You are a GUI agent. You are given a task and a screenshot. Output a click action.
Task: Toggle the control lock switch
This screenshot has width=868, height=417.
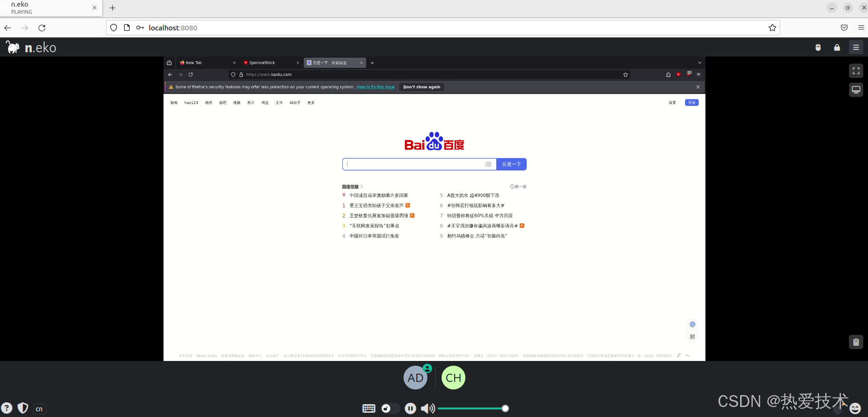[x=390, y=408]
